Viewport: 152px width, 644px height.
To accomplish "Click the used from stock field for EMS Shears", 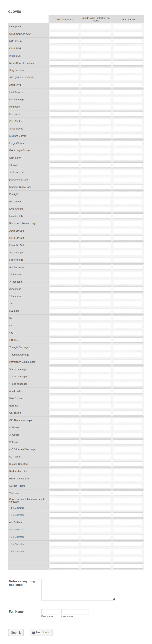I will coord(64,209).
